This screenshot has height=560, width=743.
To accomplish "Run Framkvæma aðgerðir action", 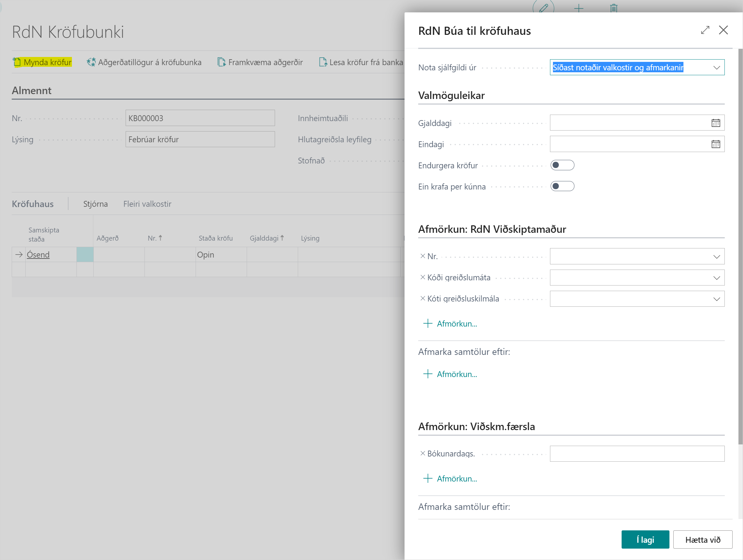I will pyautogui.click(x=260, y=62).
